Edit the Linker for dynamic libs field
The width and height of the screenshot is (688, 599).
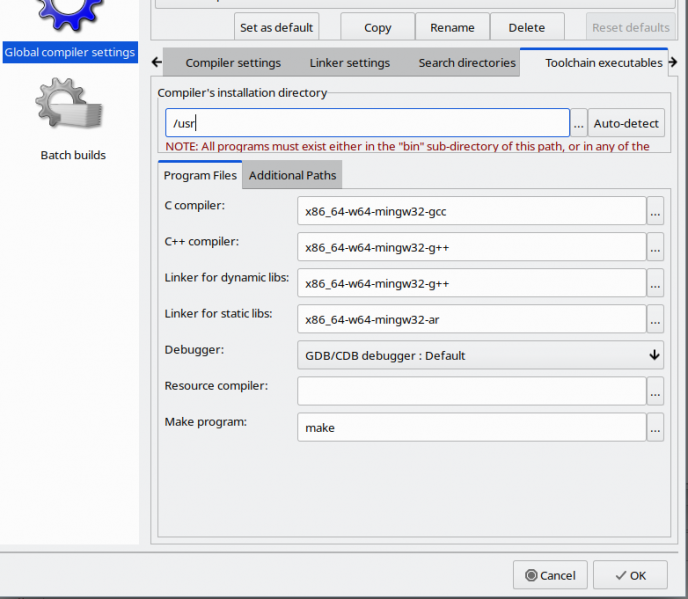tap(472, 283)
